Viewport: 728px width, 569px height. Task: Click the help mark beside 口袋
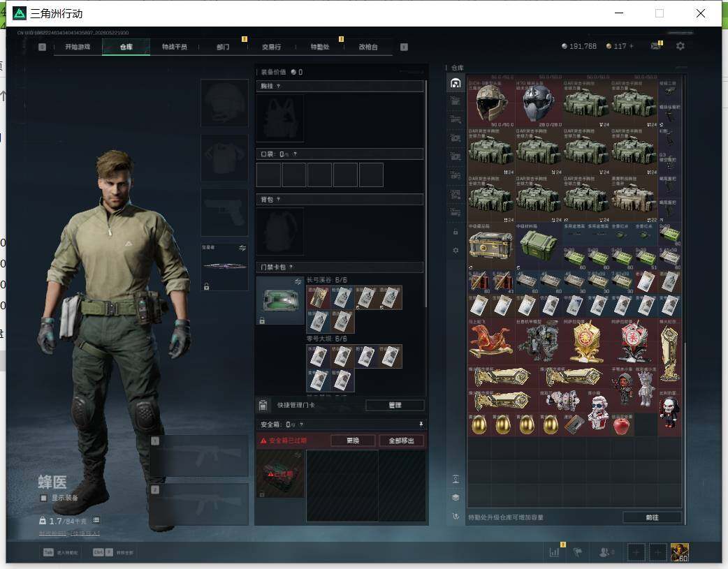tap(295, 154)
